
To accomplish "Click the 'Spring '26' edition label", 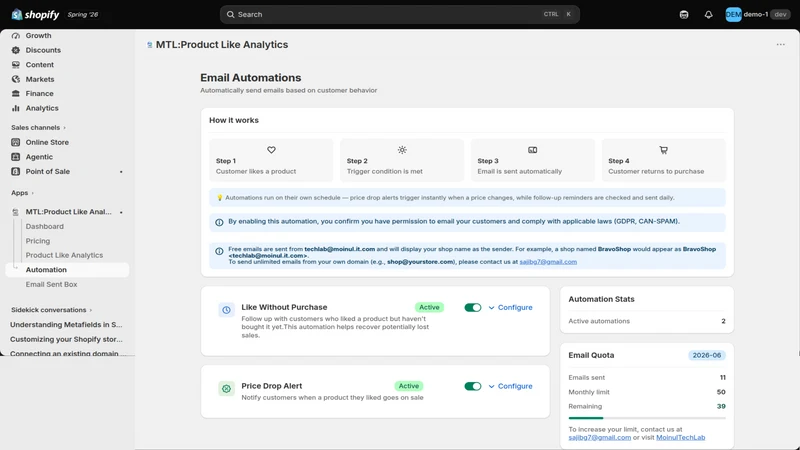I will tap(83, 14).
